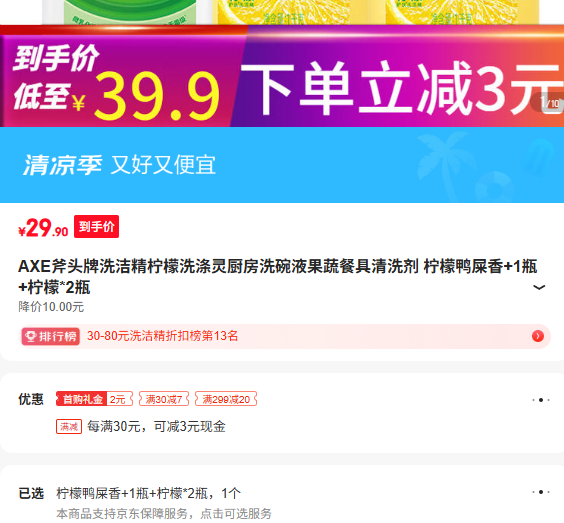Tap the ¥29.90 price display
Image resolution: width=564 pixels, height=523 pixels.
point(43,228)
